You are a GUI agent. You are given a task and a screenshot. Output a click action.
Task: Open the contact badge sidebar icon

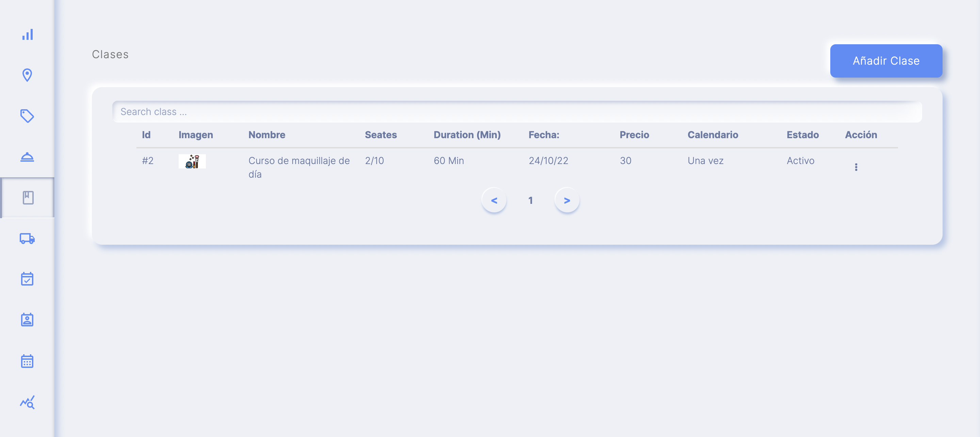pos(27,320)
